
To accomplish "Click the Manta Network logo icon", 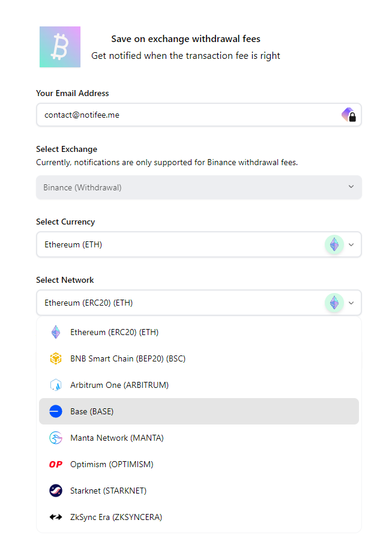I will point(56,438).
